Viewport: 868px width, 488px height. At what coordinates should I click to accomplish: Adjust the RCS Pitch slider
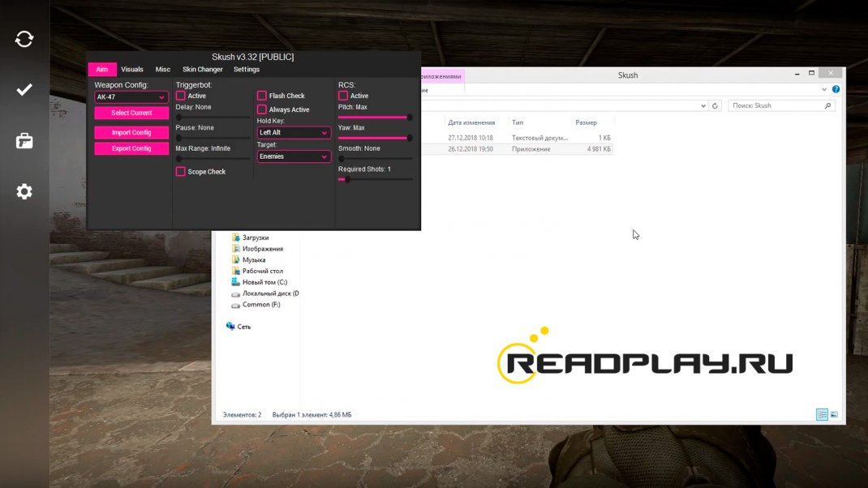[376, 118]
